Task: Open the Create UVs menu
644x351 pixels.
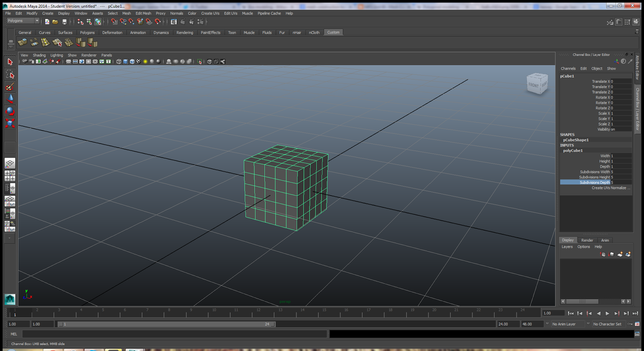Action: click(x=210, y=13)
